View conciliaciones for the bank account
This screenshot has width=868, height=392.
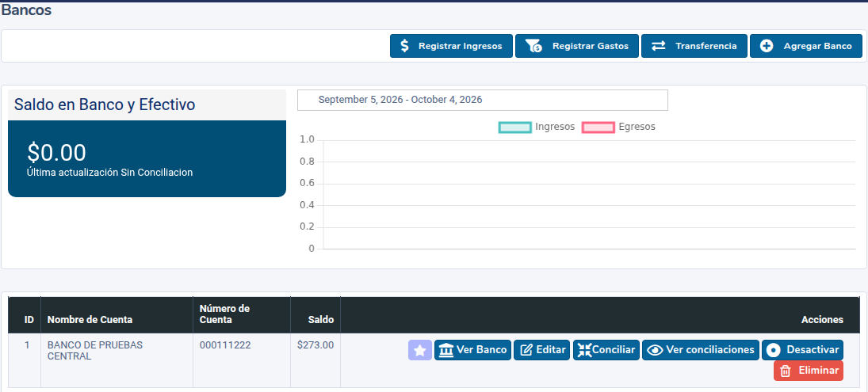tap(700, 350)
